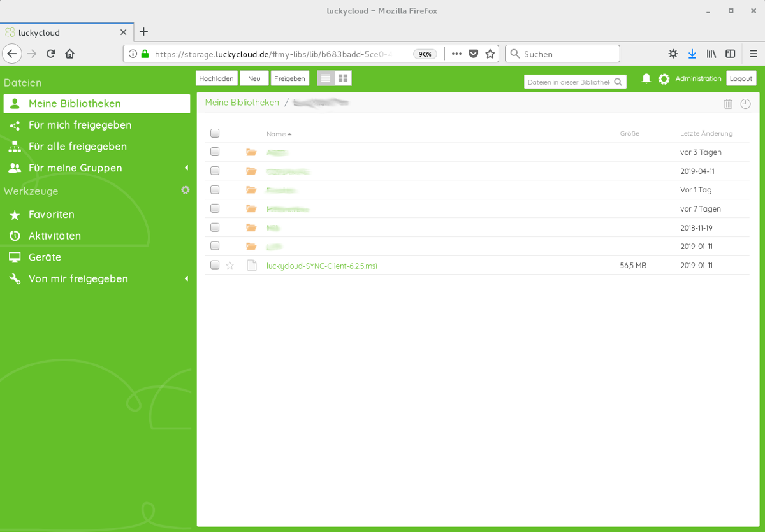Focus the Suchen search box
The image size is (765, 532).
562,54
